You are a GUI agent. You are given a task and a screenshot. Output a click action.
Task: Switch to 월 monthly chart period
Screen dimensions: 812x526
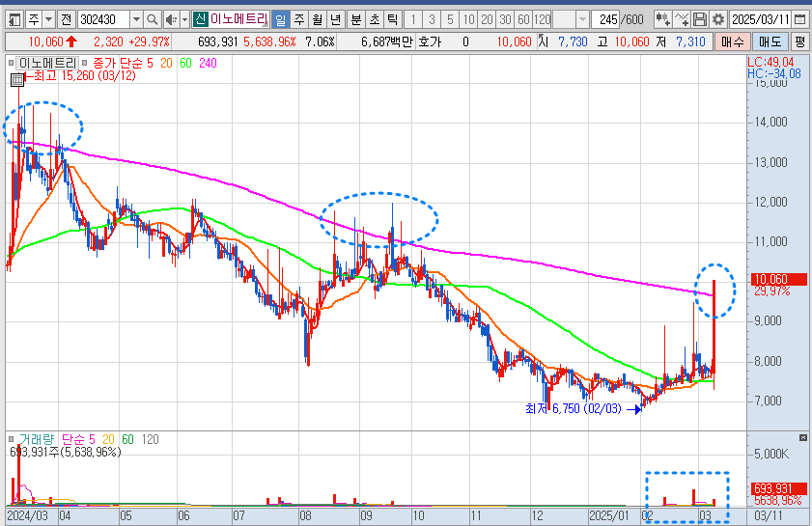[x=317, y=20]
